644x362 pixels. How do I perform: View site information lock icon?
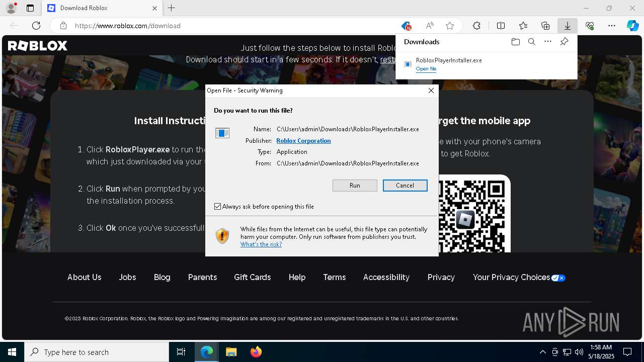63,26
